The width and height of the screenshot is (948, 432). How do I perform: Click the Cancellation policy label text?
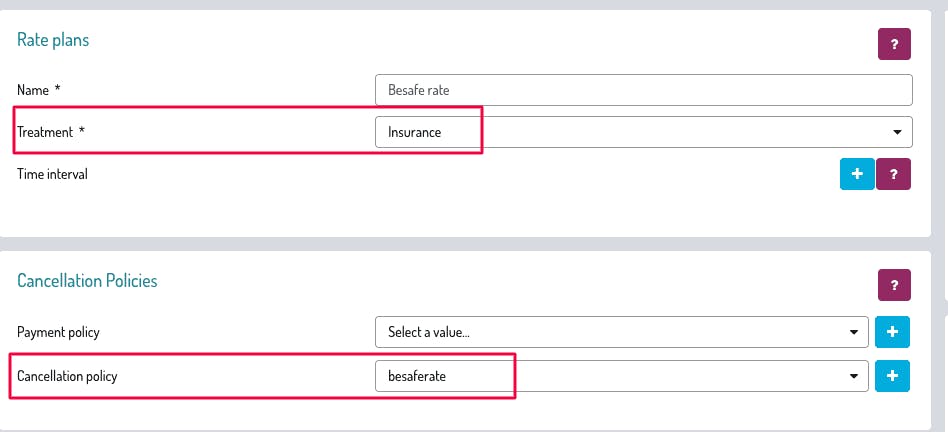pos(73,376)
